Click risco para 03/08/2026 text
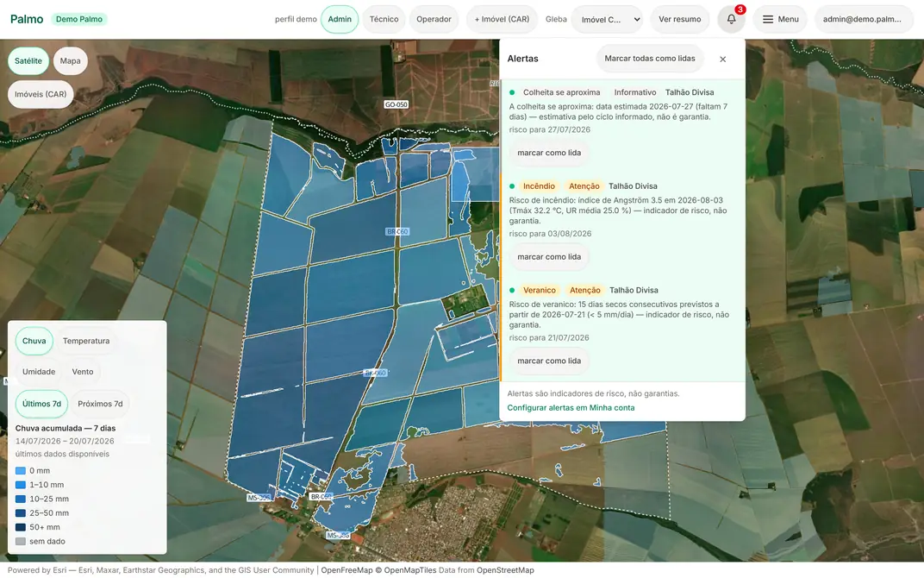The image size is (924, 578). coord(550,234)
